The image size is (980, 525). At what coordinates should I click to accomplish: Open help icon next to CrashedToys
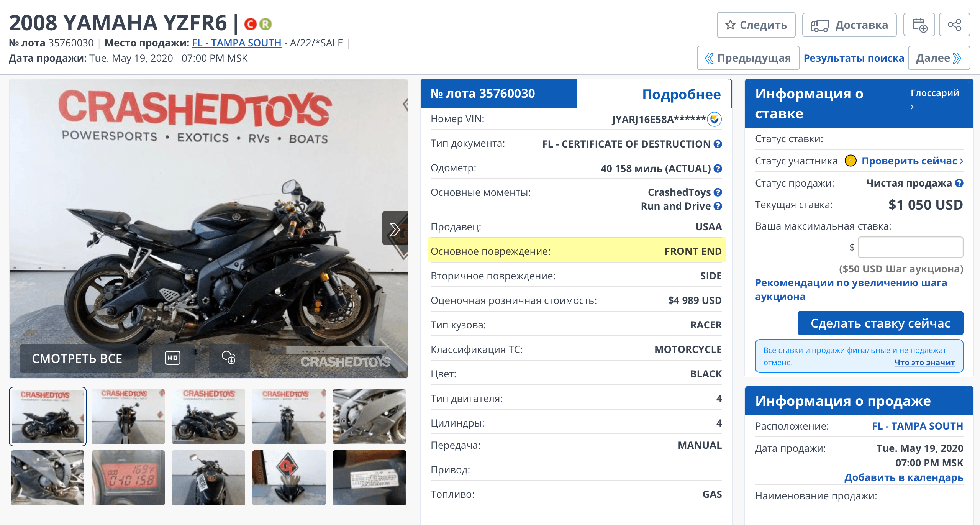[718, 192]
